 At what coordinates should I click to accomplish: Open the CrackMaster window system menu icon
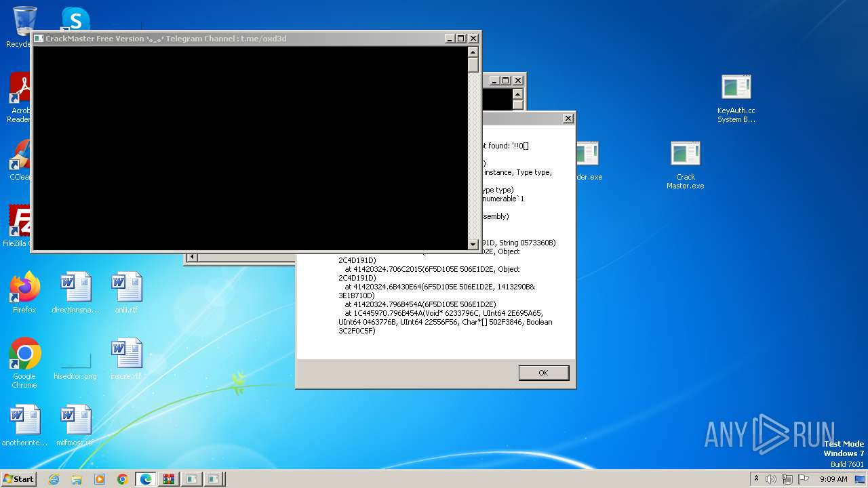pos(39,39)
